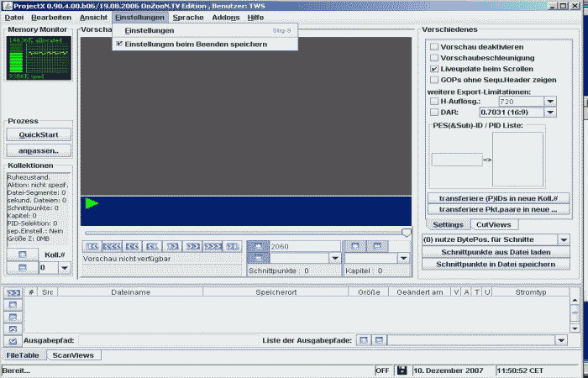This screenshot has width=588, height=378.
Task: Toggle GOPs ohne Sequ.Header zeigen checkbox
Action: [434, 80]
